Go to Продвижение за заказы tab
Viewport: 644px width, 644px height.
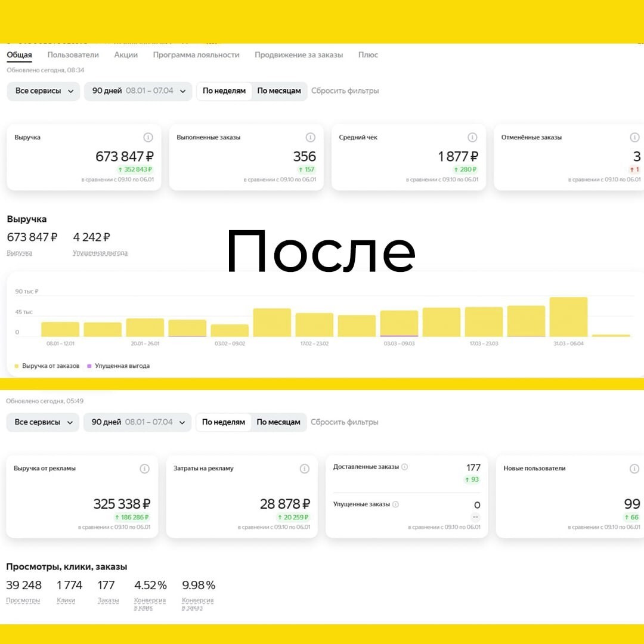299,55
